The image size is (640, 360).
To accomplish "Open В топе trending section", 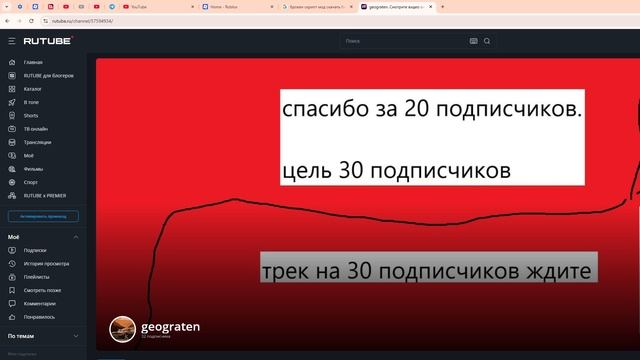I will tap(31, 102).
